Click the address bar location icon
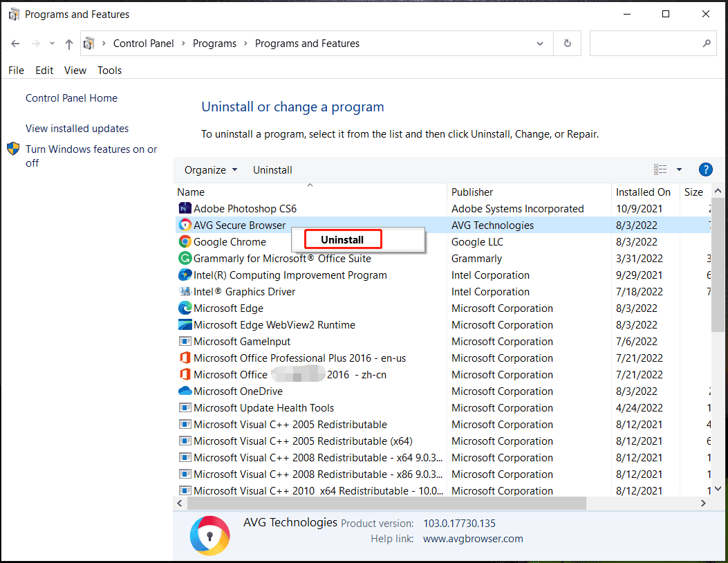This screenshot has width=728, height=563. click(x=88, y=43)
